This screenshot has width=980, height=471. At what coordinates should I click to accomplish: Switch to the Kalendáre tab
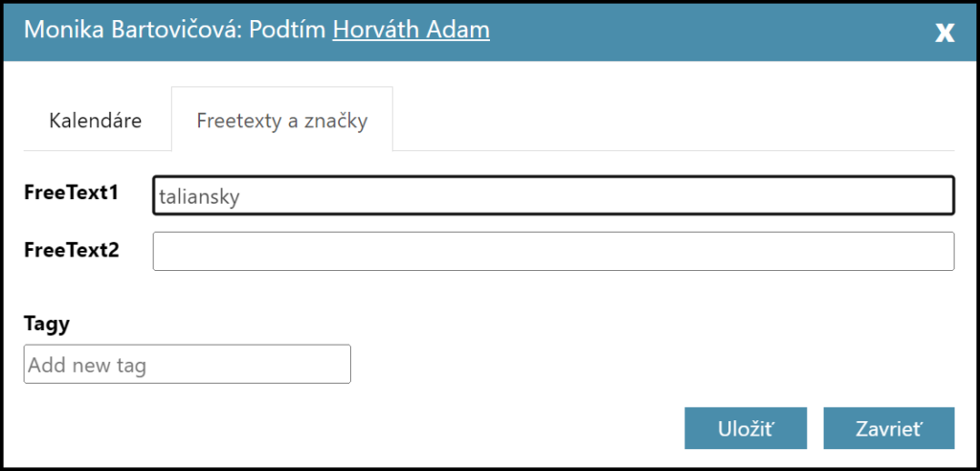(x=96, y=121)
